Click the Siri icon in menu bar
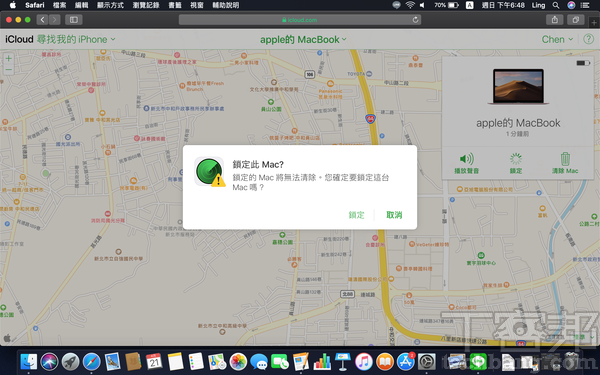Image resolution: width=600 pixels, height=375 pixels. [x=571, y=5]
